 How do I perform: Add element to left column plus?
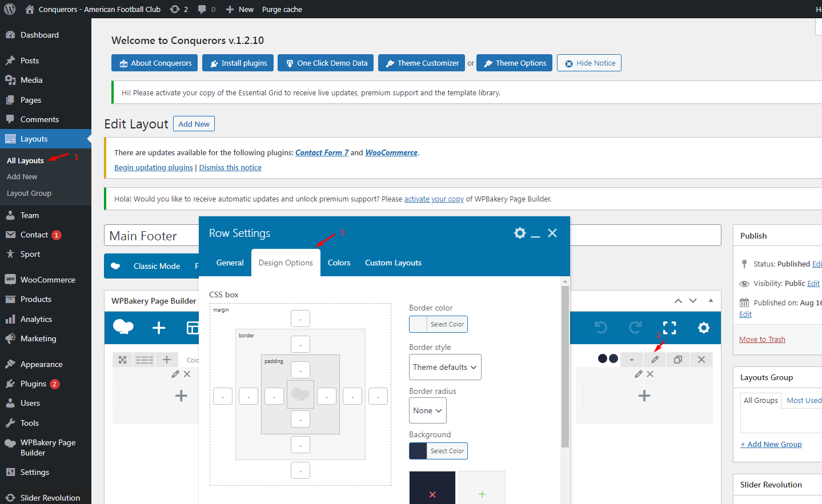pyautogui.click(x=181, y=396)
